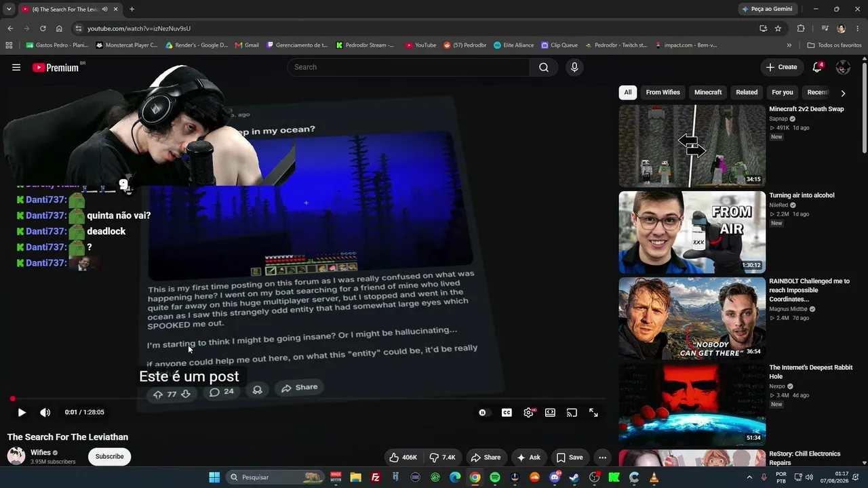
Task: Open Steam from the taskbar
Action: pyautogui.click(x=574, y=477)
